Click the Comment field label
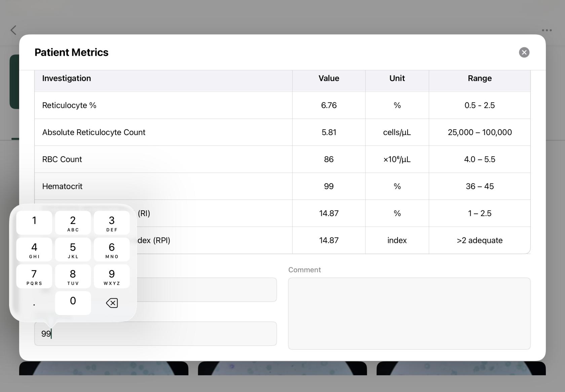 click(304, 270)
